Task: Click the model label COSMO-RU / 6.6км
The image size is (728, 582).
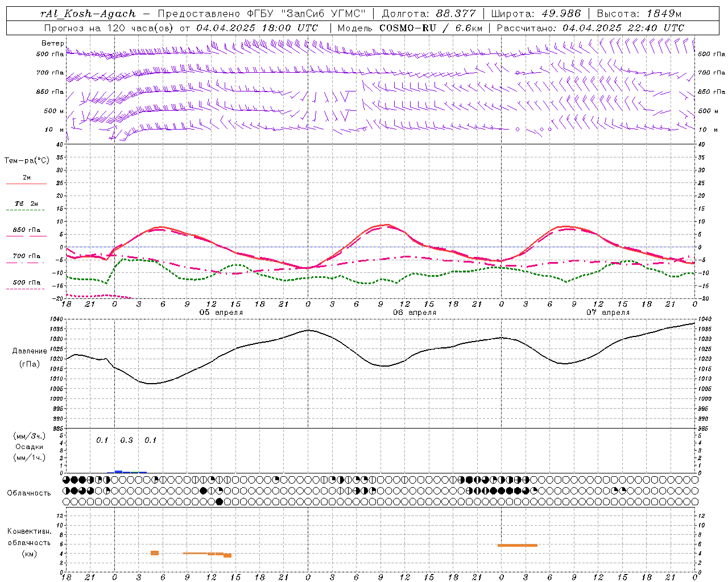Action: click(431, 28)
